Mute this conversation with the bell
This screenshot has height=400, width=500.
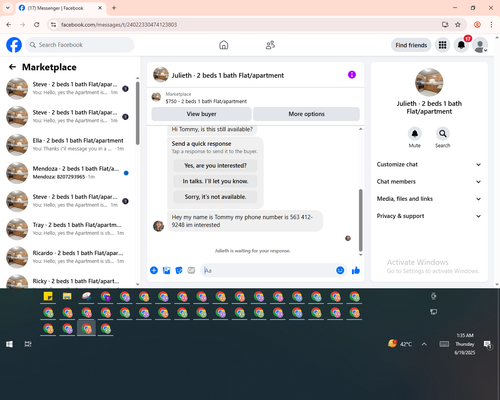coord(414,134)
